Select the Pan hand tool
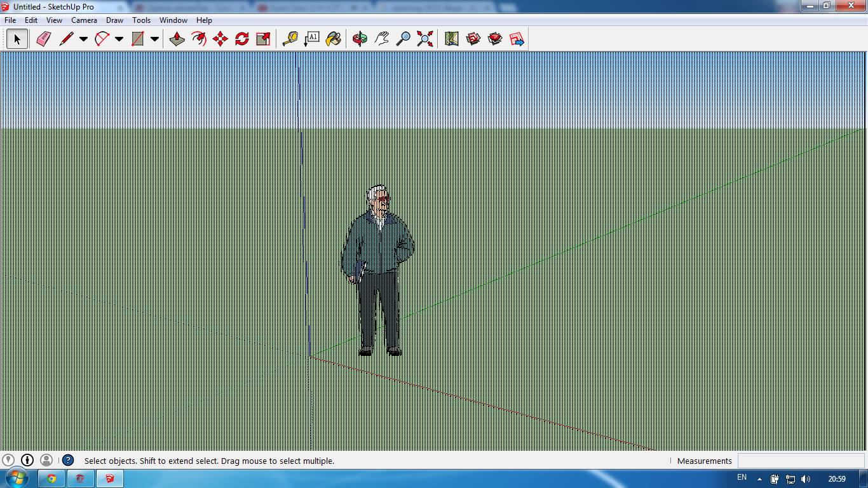 [x=382, y=39]
